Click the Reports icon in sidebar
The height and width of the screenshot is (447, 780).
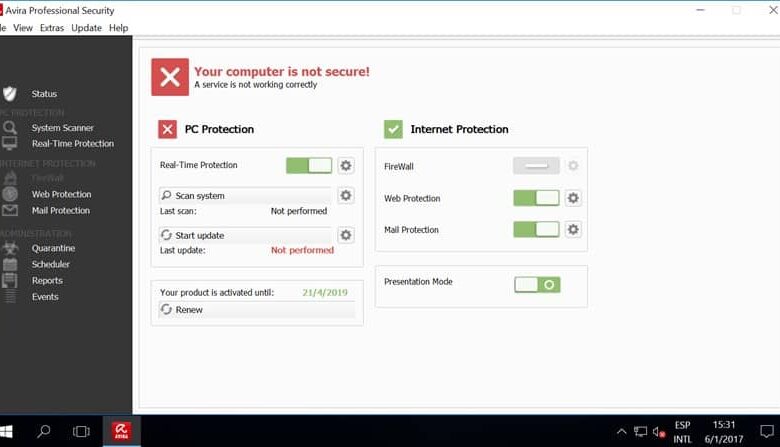[9, 280]
